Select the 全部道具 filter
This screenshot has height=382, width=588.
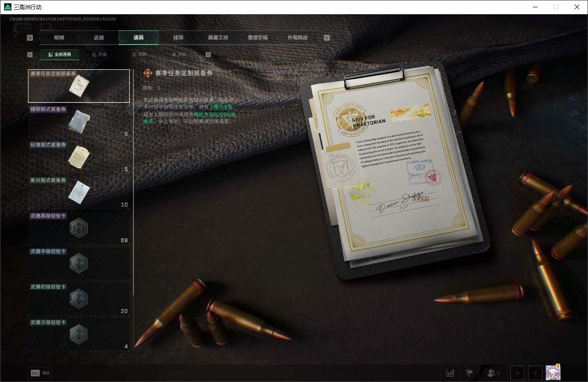click(59, 54)
